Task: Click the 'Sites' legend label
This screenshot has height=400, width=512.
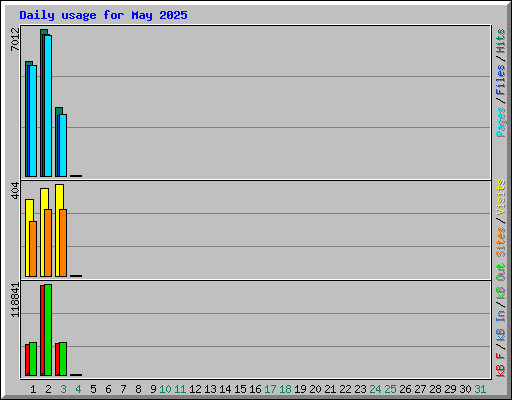Action: 500,242
